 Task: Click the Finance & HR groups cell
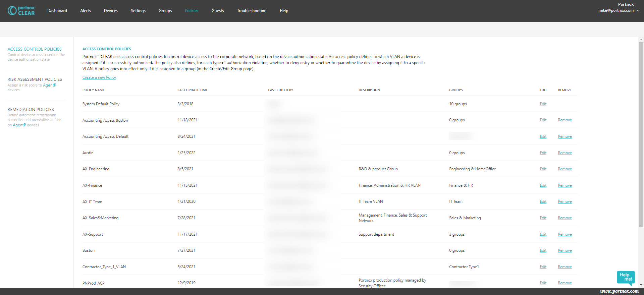[461, 185]
